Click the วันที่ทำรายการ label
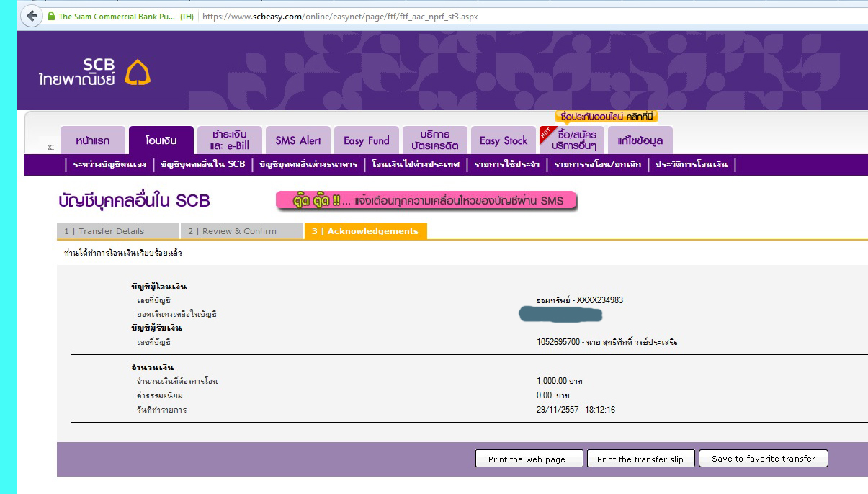The width and height of the screenshot is (868, 494). (161, 410)
